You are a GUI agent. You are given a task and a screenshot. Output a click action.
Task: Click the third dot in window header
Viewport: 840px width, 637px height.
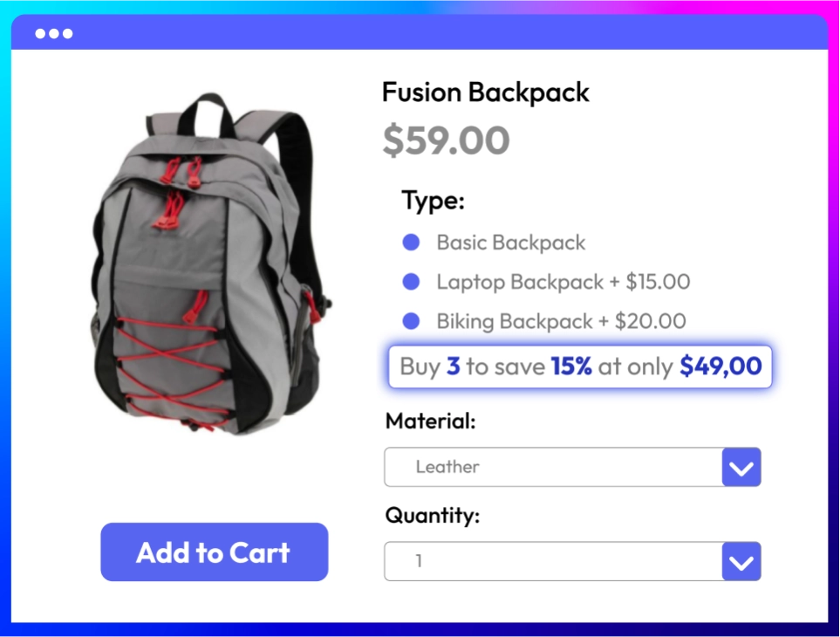point(67,34)
